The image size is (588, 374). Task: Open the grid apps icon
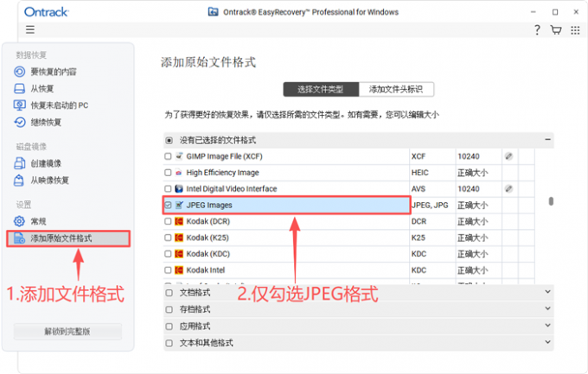575,30
